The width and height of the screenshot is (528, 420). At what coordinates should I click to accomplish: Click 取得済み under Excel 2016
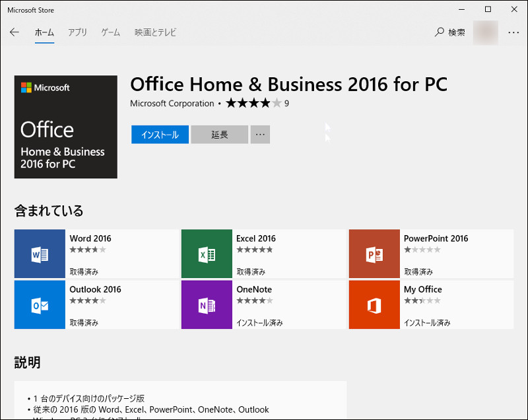(251, 271)
